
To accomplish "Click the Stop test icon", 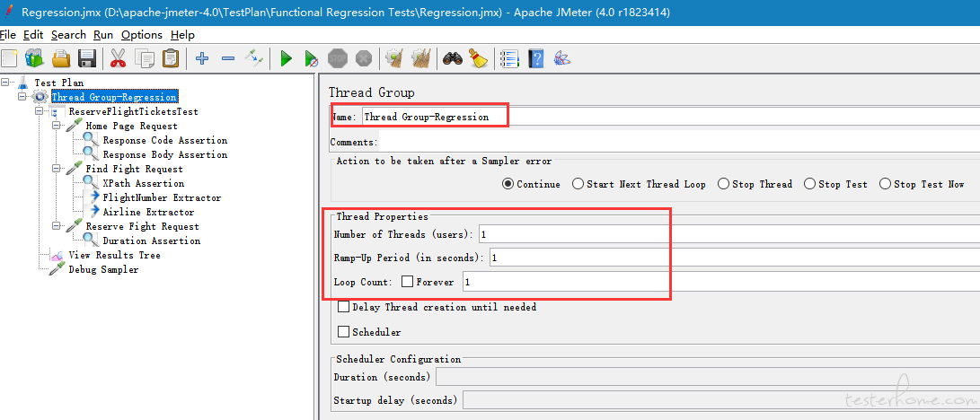I will (x=338, y=58).
